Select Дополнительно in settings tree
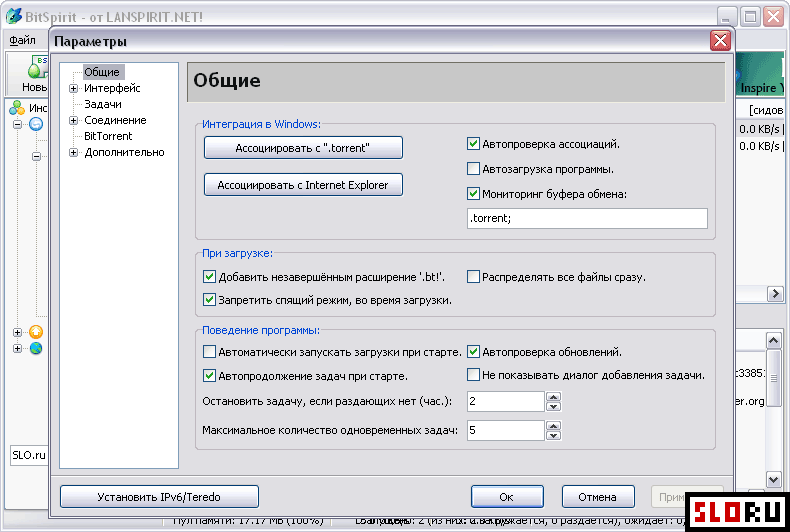This screenshot has width=790, height=532. pos(124,152)
